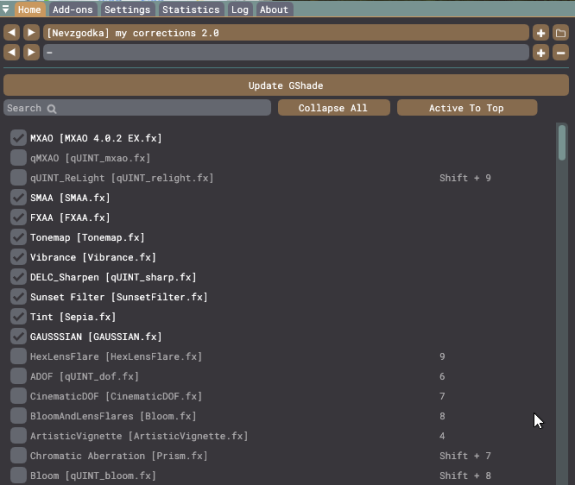Turn off the Vibrance effect checkbox
The width and height of the screenshot is (575, 485).
[x=18, y=257]
